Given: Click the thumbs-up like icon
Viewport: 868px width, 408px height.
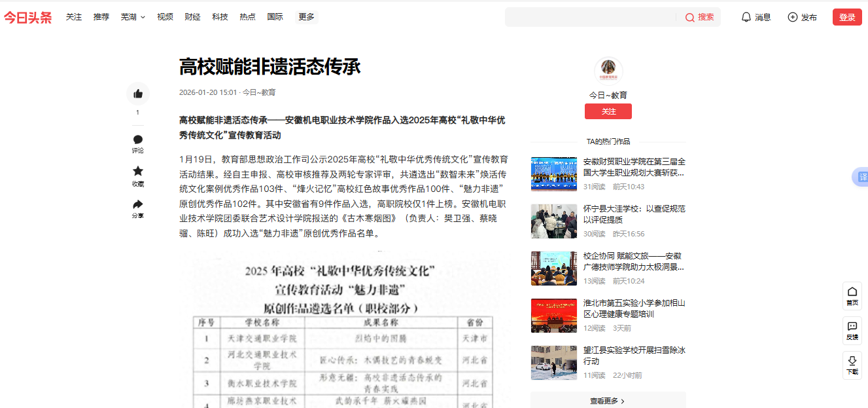Looking at the screenshot, I should (x=138, y=94).
